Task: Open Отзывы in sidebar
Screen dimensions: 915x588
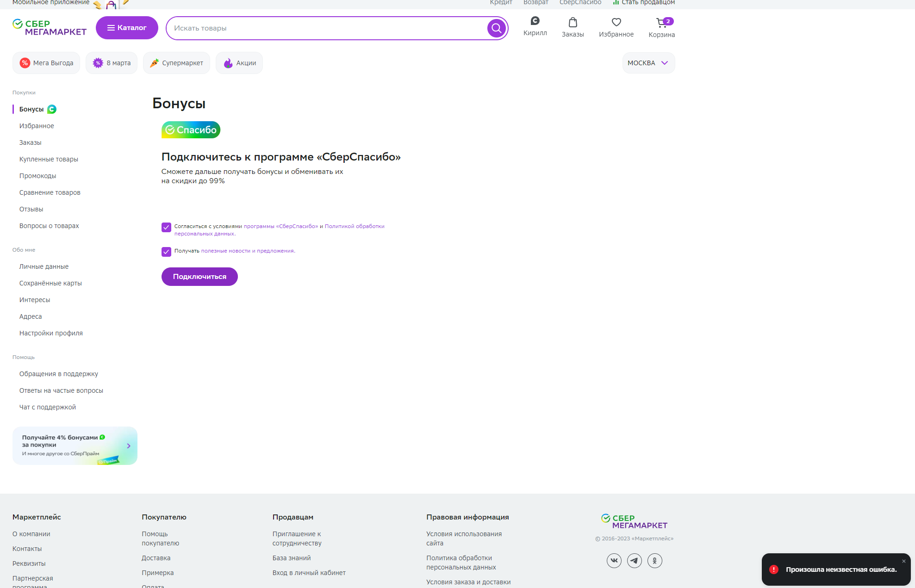Action: click(x=31, y=209)
